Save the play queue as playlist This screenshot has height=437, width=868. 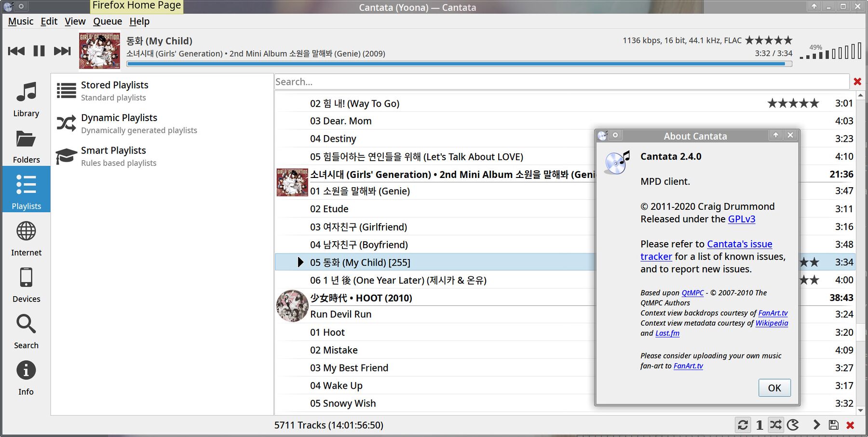[x=833, y=425]
